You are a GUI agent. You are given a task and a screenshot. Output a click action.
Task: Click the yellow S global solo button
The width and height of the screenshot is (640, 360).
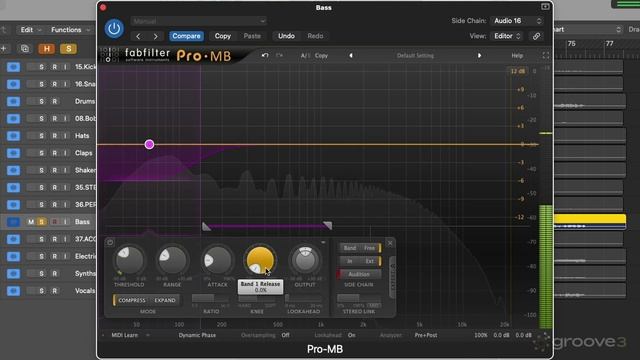69,49
